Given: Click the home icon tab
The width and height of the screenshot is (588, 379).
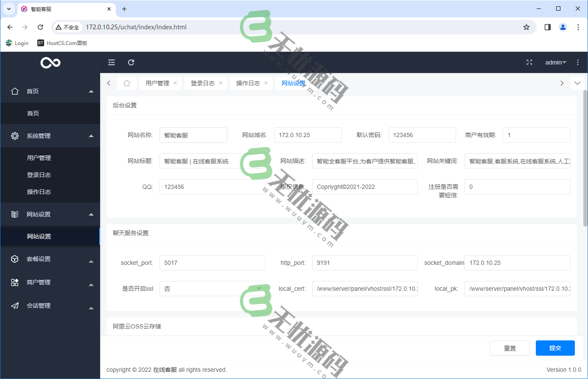Looking at the screenshot, I should pyautogui.click(x=127, y=83).
